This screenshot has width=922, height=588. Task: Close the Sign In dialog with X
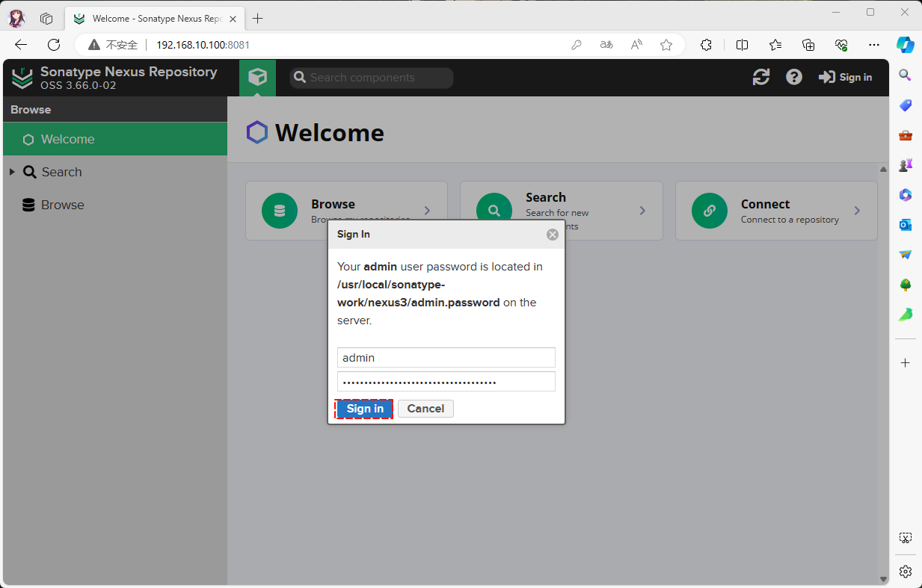[553, 235]
